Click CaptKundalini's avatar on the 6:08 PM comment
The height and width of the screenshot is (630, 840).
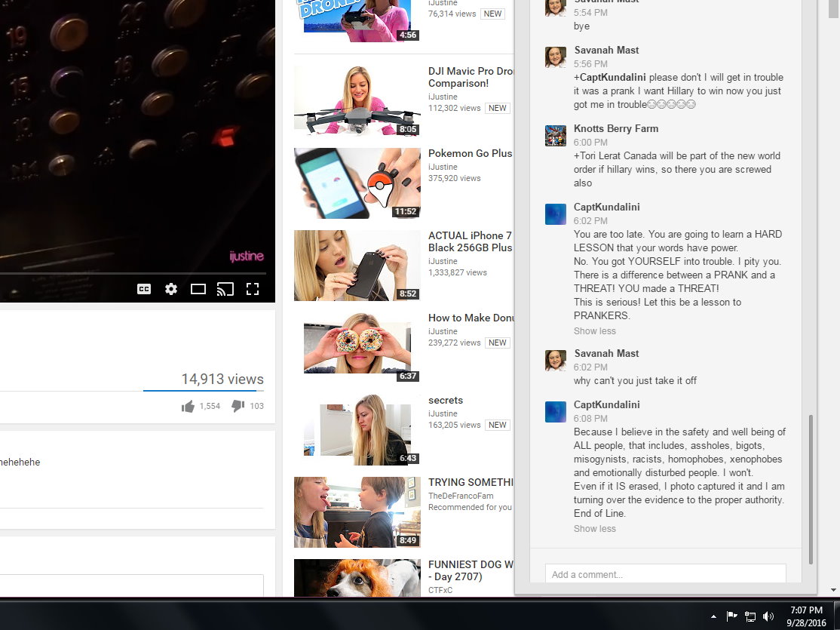coord(556,412)
